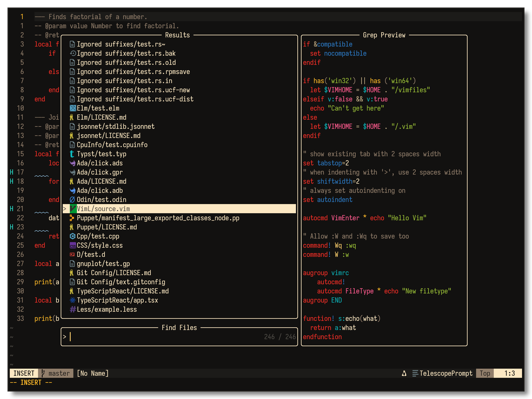Click the Linux penguin icon in the statusline

tap(404, 373)
